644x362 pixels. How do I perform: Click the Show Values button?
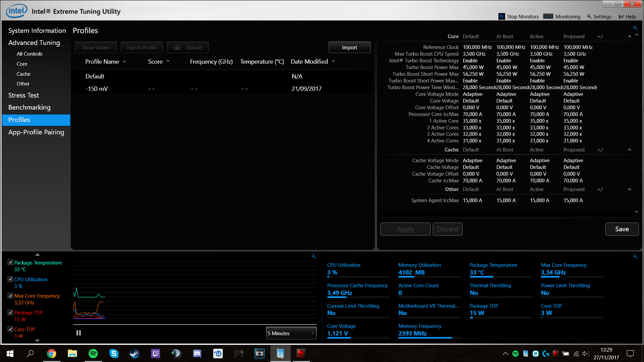96,47
